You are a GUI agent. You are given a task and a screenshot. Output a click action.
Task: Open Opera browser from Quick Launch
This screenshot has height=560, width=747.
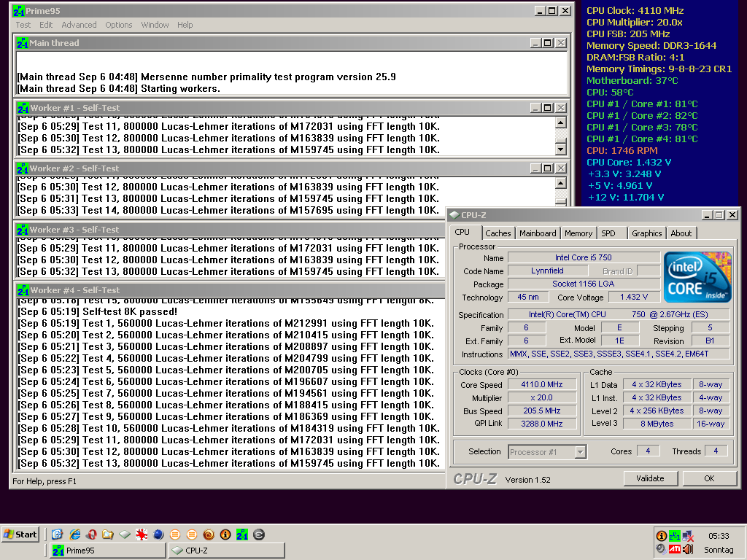(x=90, y=534)
